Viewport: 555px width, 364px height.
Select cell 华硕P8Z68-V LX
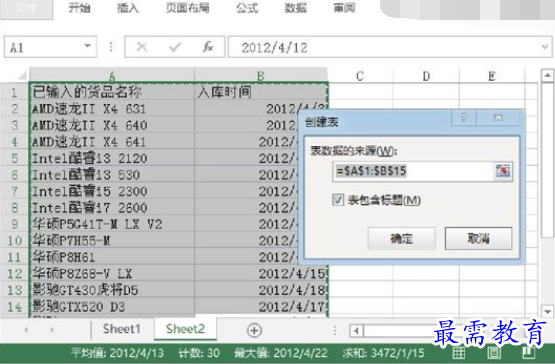point(112,274)
